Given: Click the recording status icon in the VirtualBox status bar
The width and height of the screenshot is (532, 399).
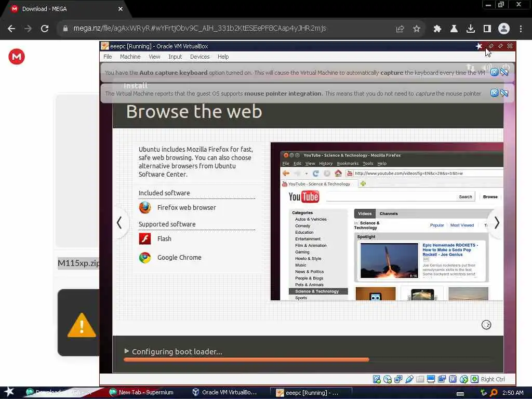Looking at the screenshot, I should pyautogui.click(x=442, y=379).
